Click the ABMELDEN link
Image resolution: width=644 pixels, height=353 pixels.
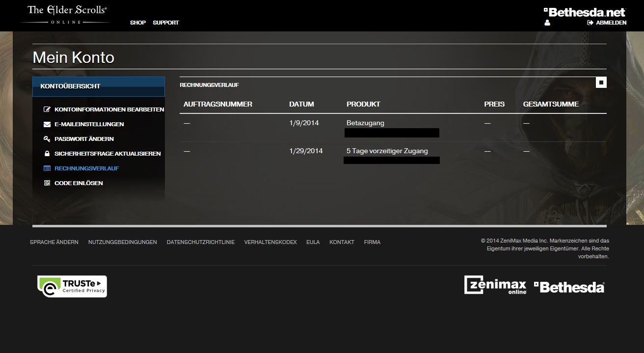611,23
